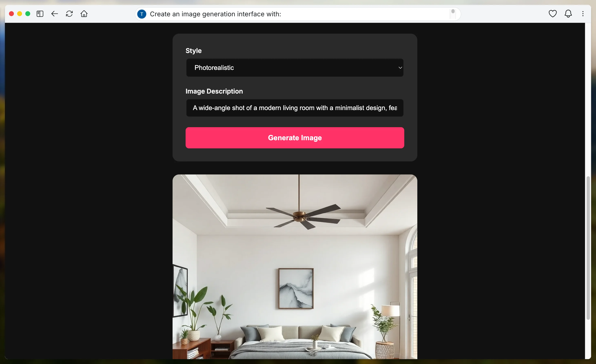Open the home page via the house icon

84,14
